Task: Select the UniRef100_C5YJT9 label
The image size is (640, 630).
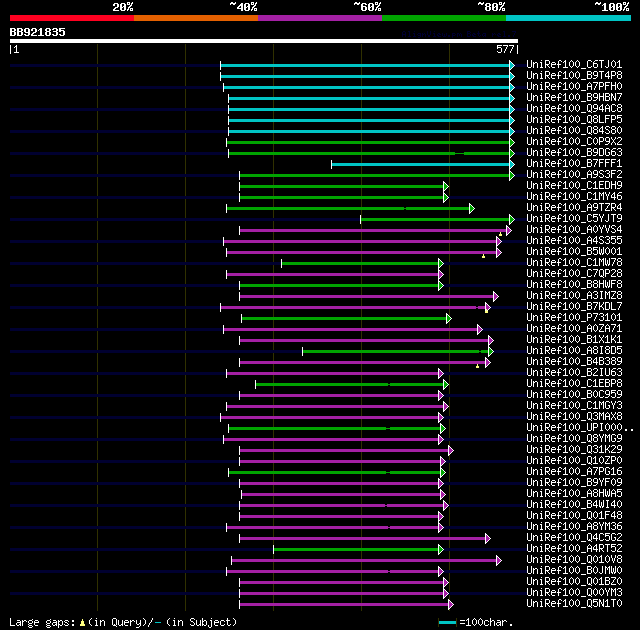Action: click(x=574, y=219)
